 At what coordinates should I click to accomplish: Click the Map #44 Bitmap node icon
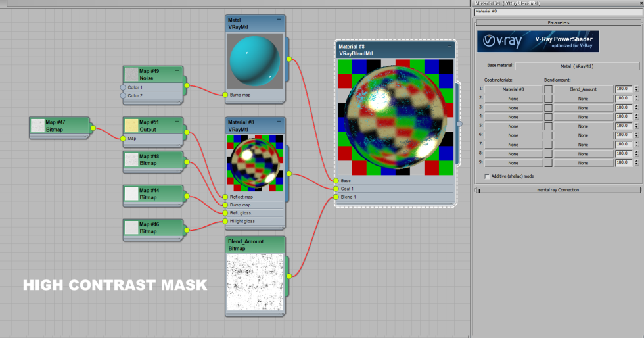(x=131, y=193)
